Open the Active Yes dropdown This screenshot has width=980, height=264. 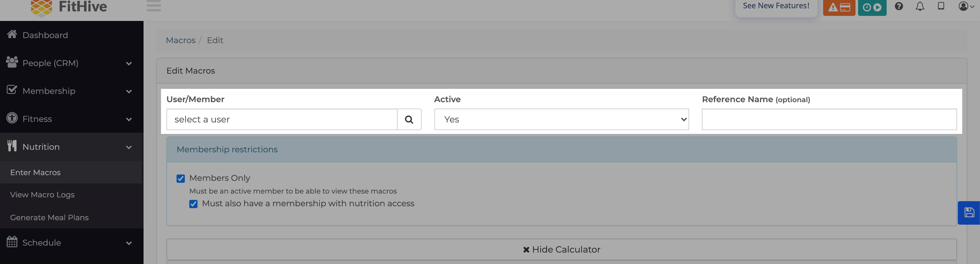pyautogui.click(x=561, y=119)
